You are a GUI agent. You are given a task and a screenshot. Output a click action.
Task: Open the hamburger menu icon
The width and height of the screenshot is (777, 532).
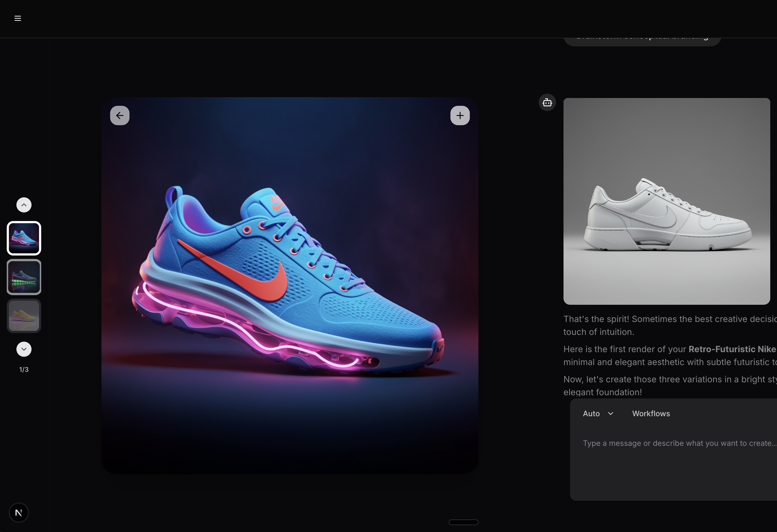tap(18, 18)
